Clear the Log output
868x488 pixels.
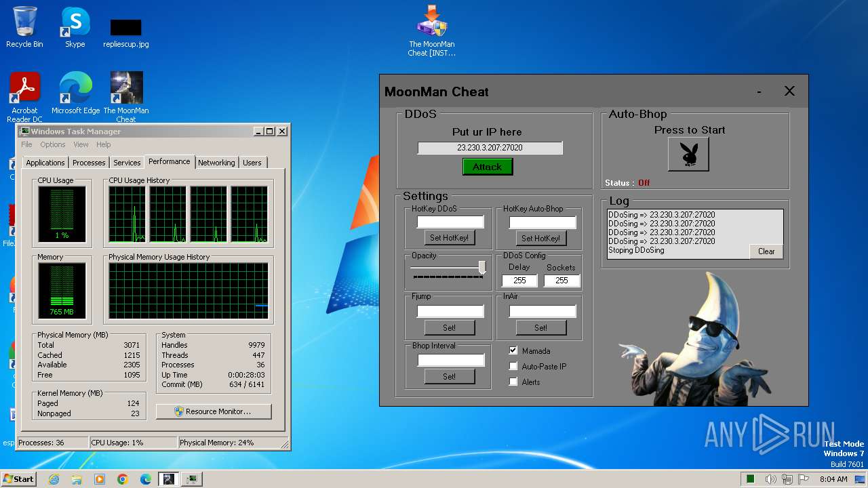click(x=766, y=251)
